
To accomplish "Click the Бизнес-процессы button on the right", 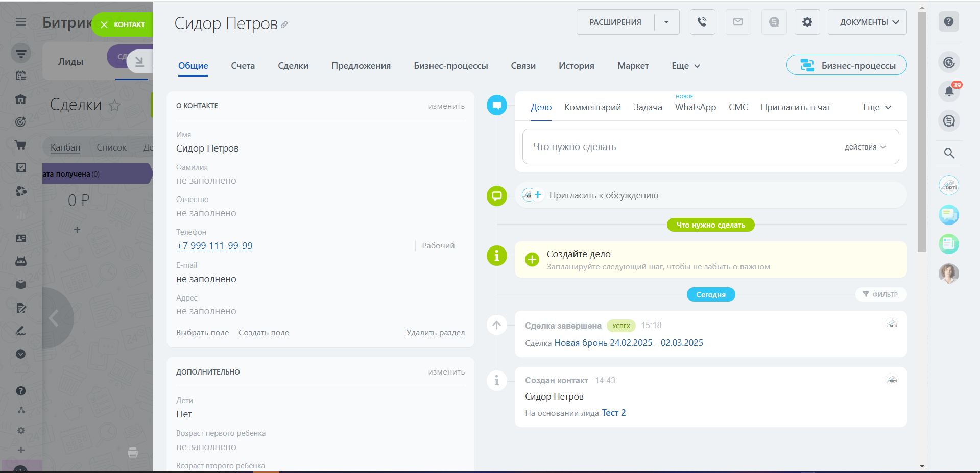I will [846, 65].
